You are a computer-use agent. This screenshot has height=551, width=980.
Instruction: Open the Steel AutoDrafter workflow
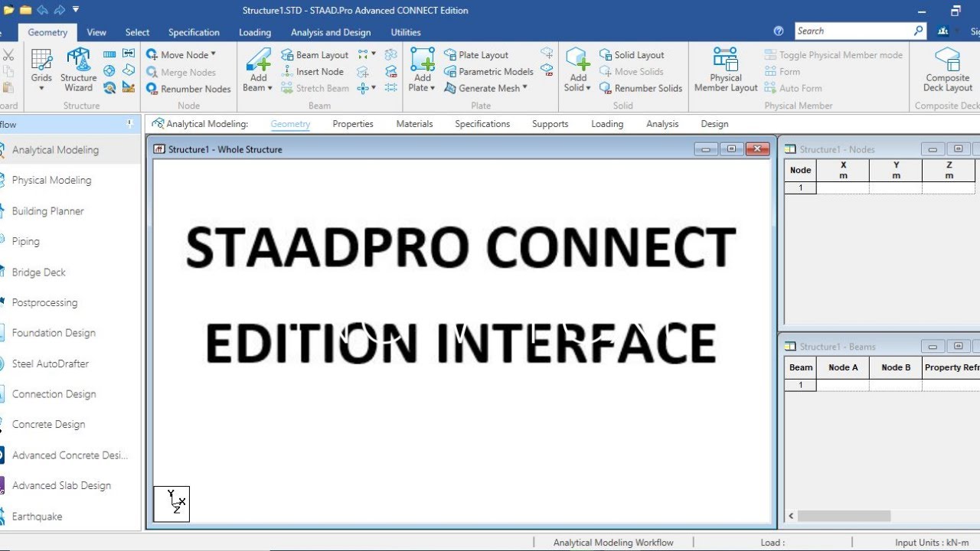coord(51,364)
